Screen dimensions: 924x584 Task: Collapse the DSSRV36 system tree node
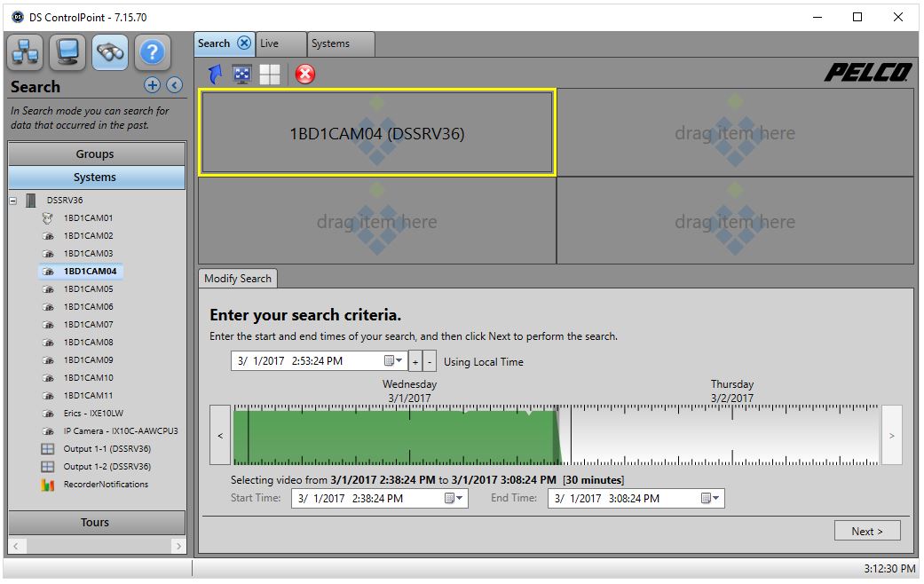pyautogui.click(x=12, y=200)
